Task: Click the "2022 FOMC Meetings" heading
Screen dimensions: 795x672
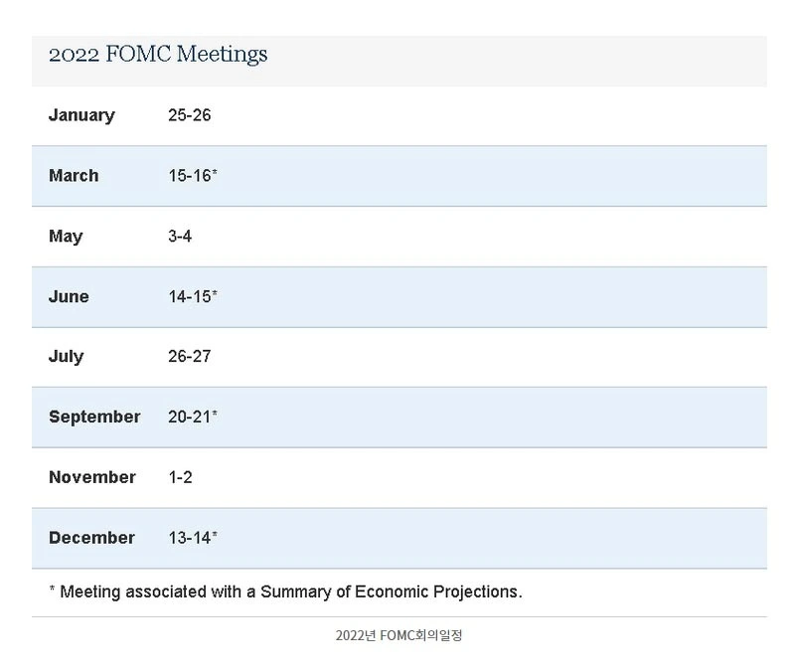Action: tap(158, 54)
